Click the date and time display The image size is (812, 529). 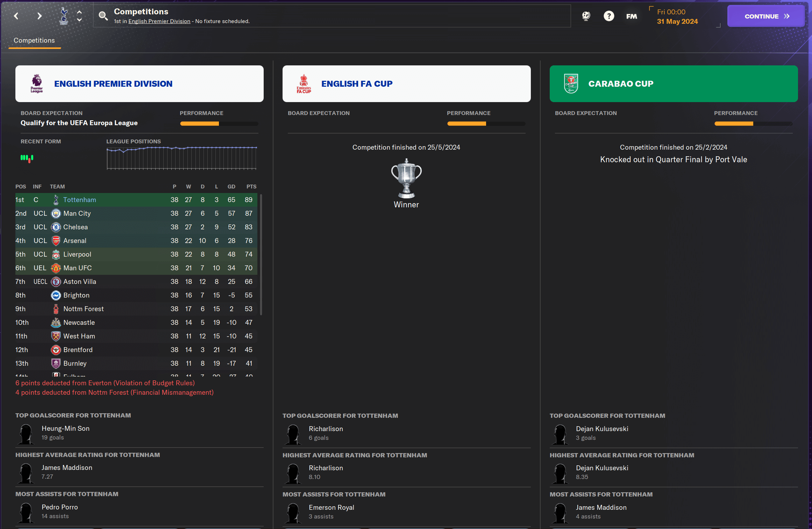click(677, 17)
